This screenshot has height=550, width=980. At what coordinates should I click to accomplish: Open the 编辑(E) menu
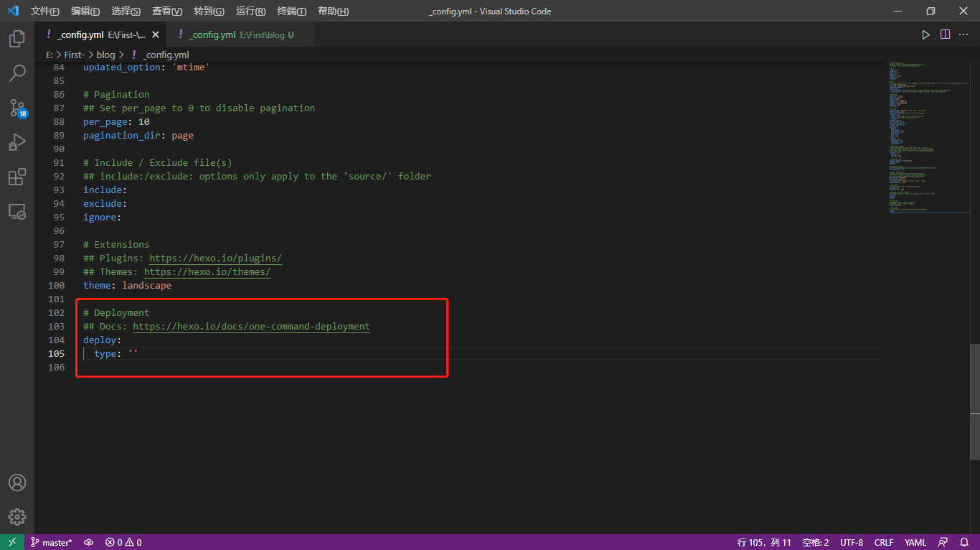pyautogui.click(x=85, y=11)
